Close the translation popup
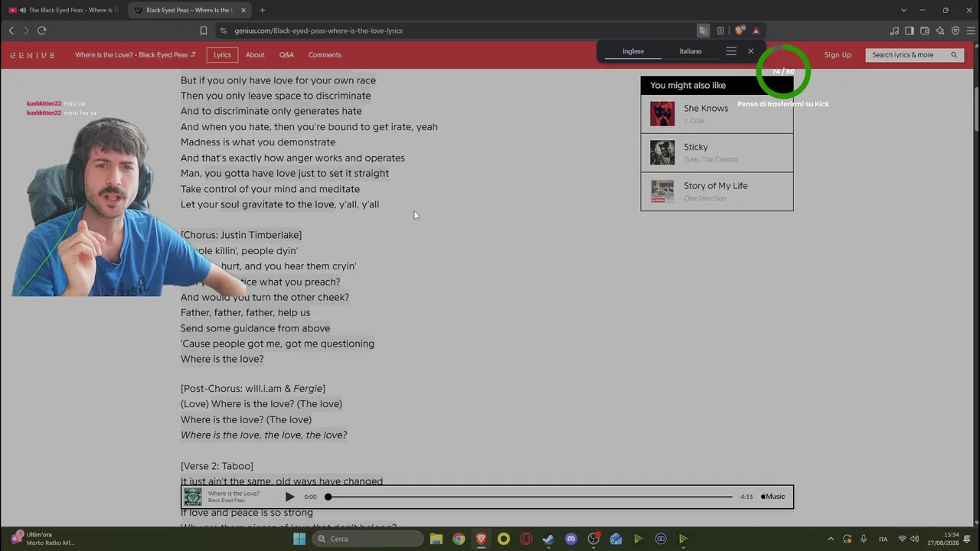980x551 pixels. tap(750, 51)
